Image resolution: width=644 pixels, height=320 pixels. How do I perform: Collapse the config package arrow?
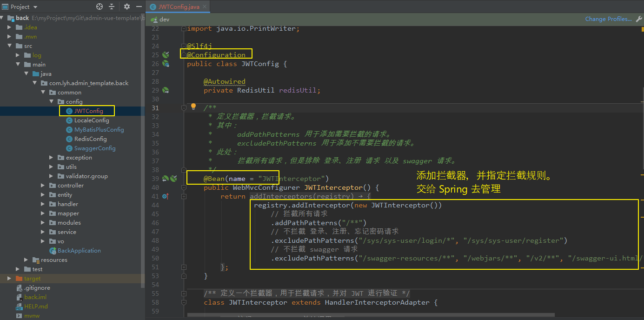[x=51, y=102]
